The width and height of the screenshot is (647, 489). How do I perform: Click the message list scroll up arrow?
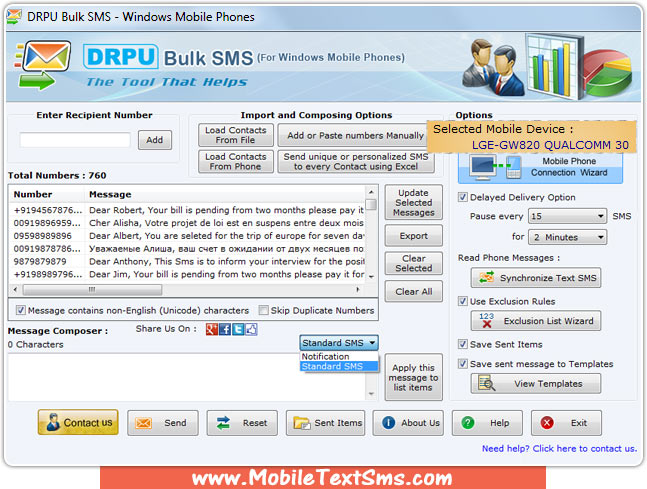pyautogui.click(x=371, y=192)
